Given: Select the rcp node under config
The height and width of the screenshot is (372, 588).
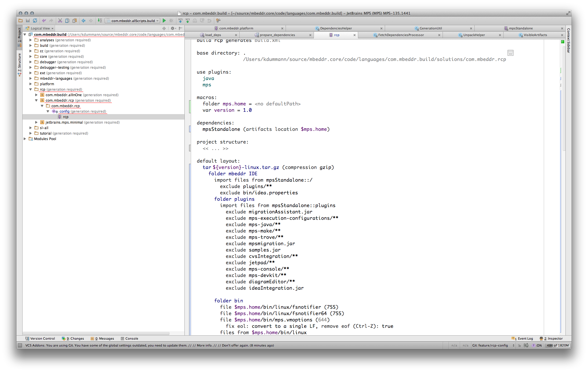Looking at the screenshot, I should 66,117.
